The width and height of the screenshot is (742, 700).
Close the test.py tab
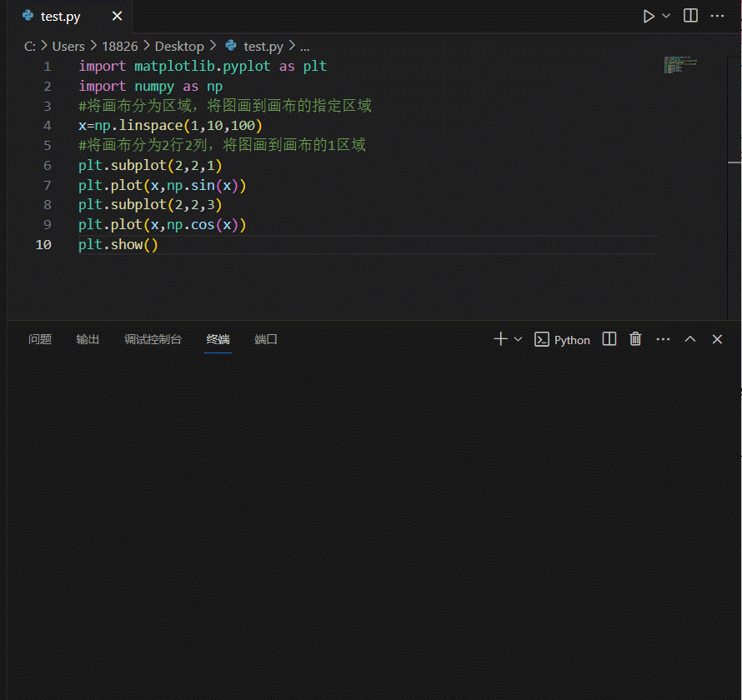117,17
